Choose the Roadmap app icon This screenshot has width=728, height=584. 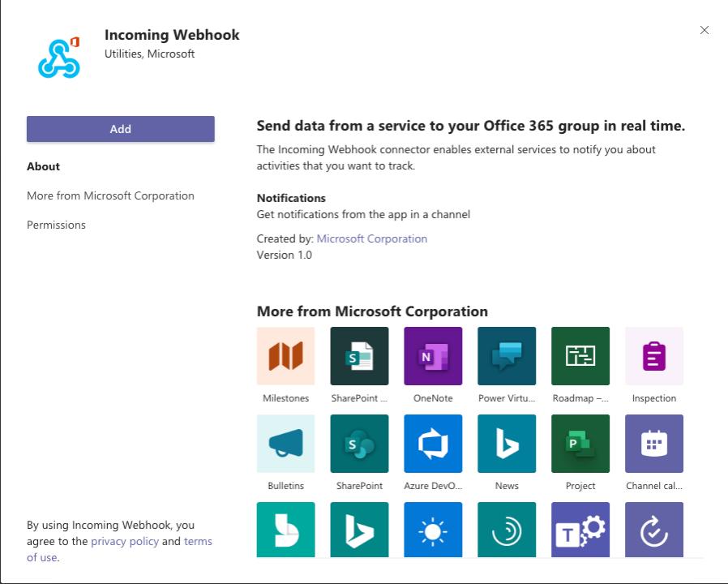coord(580,356)
